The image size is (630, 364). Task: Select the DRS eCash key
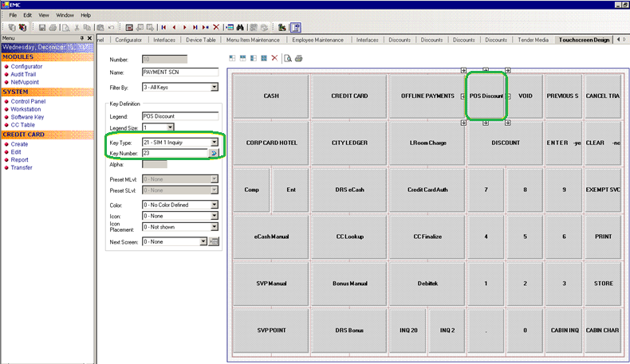[x=349, y=190]
